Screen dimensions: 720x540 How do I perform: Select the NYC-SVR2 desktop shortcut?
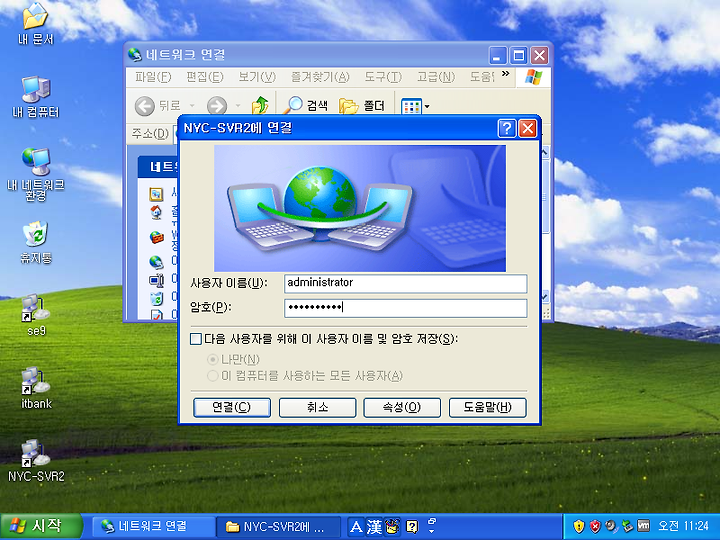point(36,461)
